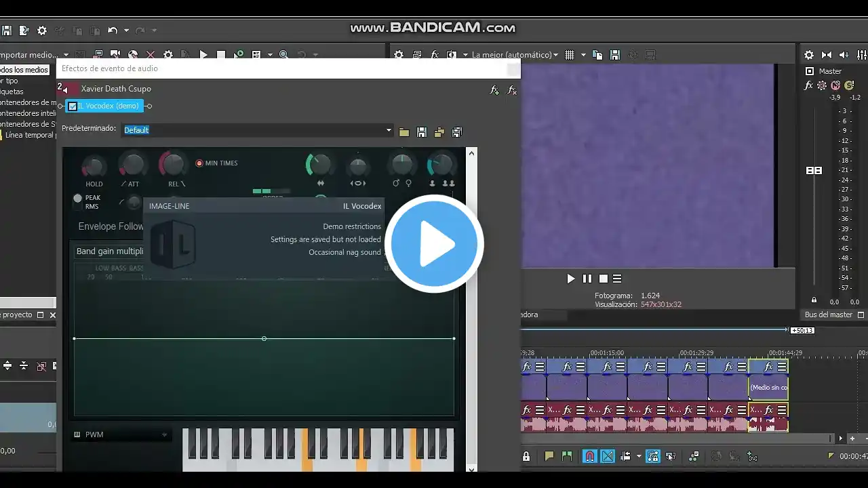Screen dimensions: 868x488
Task: Save preview snapshot to file
Action: tap(615, 55)
